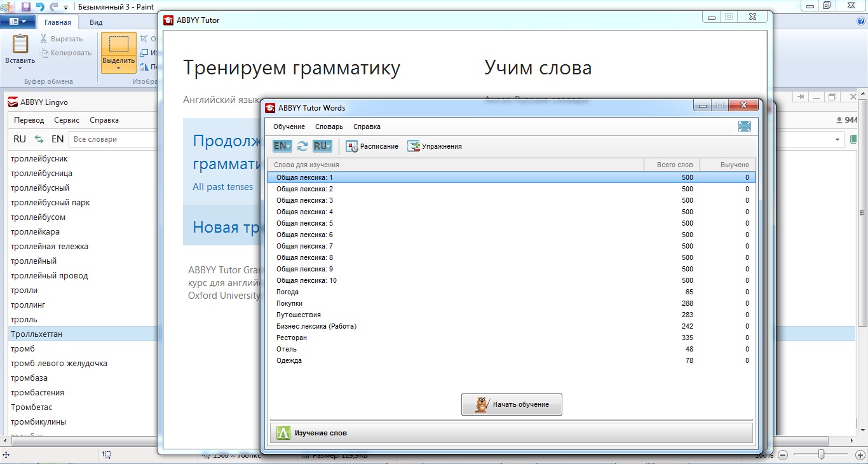The width and height of the screenshot is (868, 464).
Task: Open the Словарь menu in Tutor Words
Action: pyautogui.click(x=329, y=126)
